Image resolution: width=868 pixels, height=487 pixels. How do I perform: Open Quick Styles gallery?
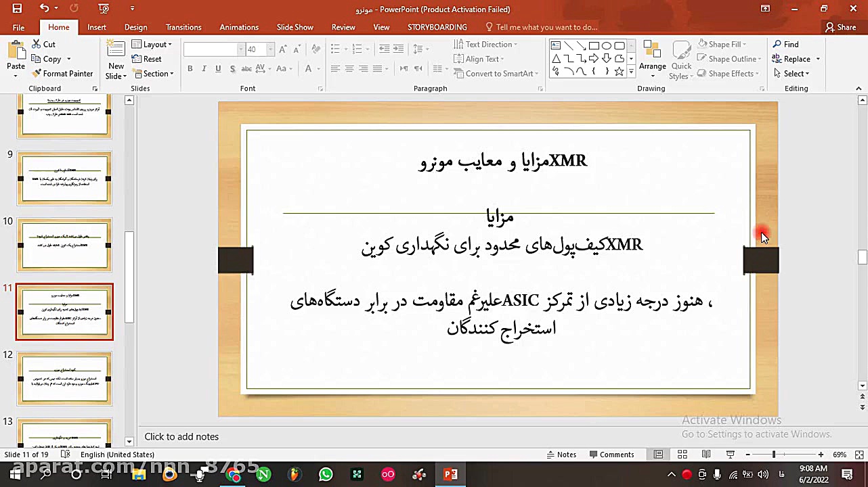pos(681,60)
